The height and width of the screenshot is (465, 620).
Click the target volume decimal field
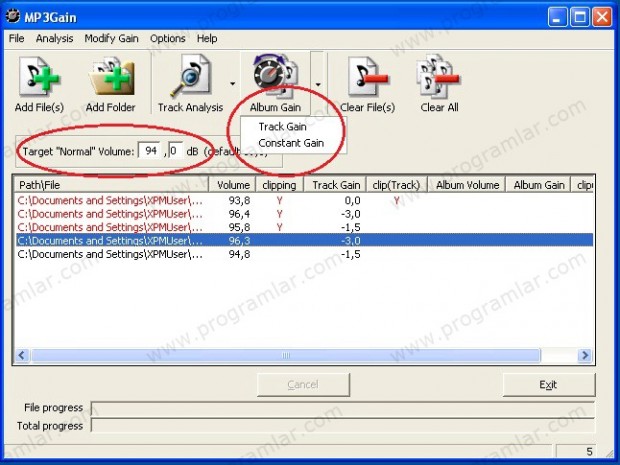[x=176, y=151]
